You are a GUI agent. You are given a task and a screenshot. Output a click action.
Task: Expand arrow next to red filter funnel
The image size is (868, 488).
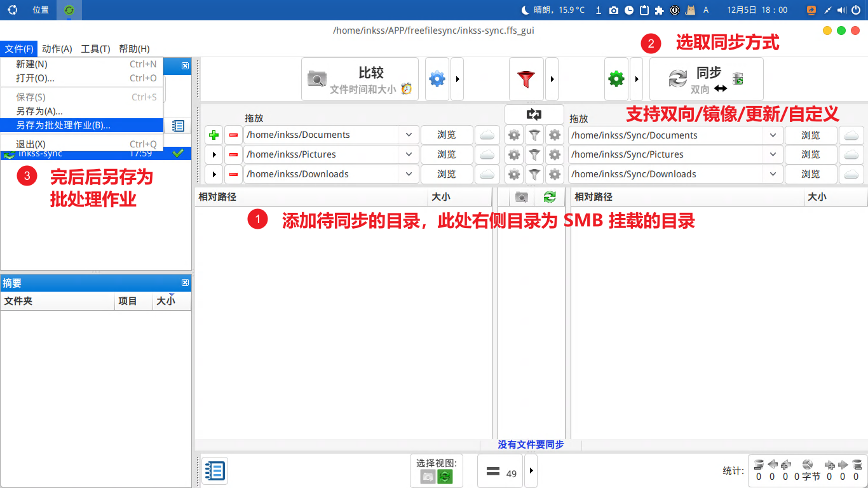pos(552,79)
